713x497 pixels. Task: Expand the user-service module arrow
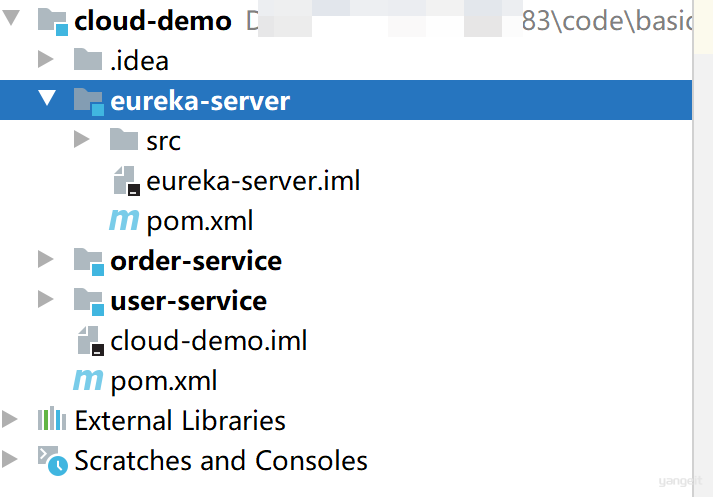[45, 299]
